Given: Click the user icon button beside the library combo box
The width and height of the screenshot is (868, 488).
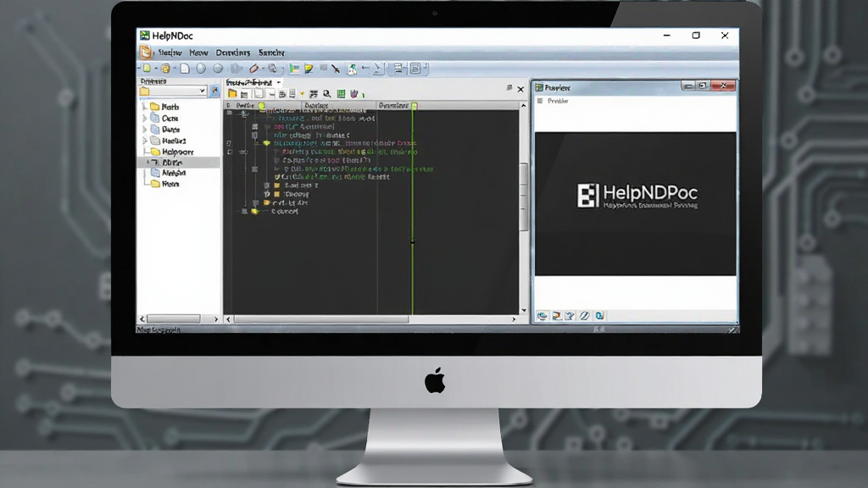Looking at the screenshot, I should tap(214, 91).
